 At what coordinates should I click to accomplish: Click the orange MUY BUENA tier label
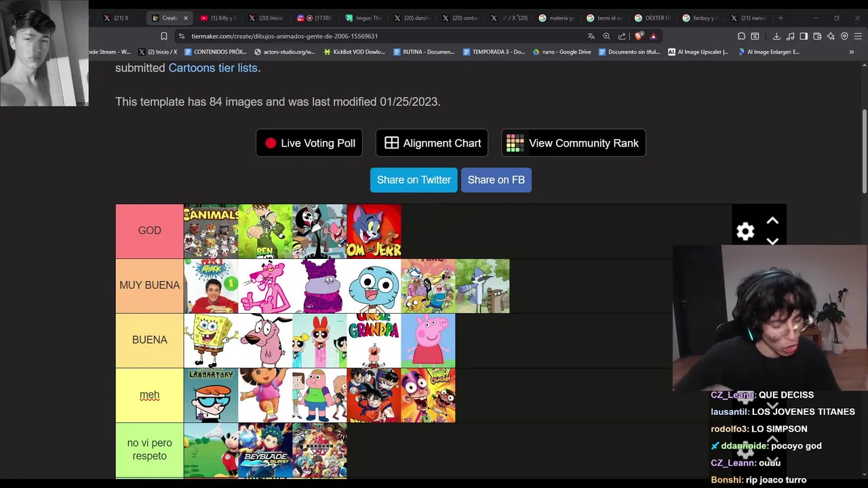[x=149, y=285]
